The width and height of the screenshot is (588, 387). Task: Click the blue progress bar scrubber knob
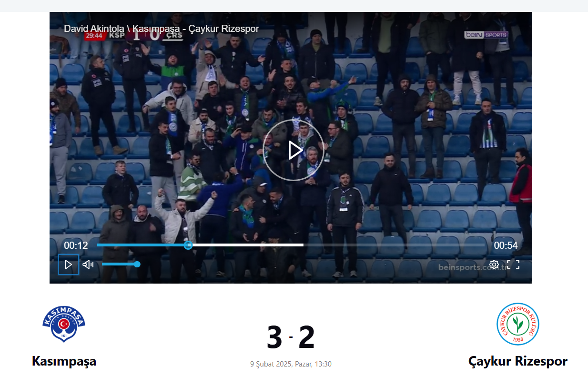point(188,245)
